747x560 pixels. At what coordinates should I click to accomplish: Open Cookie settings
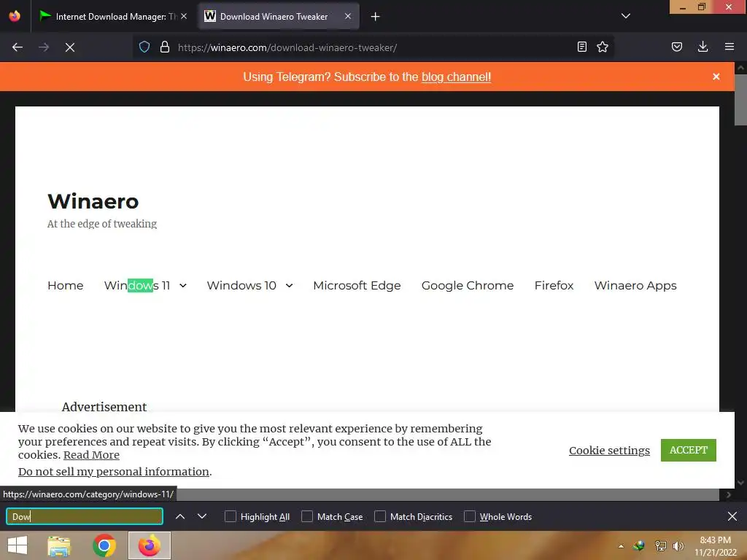[609, 451]
